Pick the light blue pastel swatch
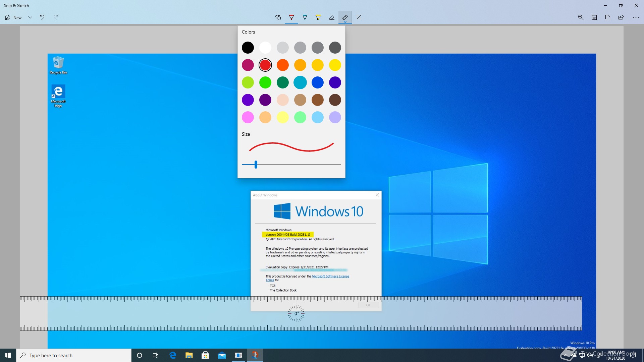644x362 pixels. tap(318, 117)
